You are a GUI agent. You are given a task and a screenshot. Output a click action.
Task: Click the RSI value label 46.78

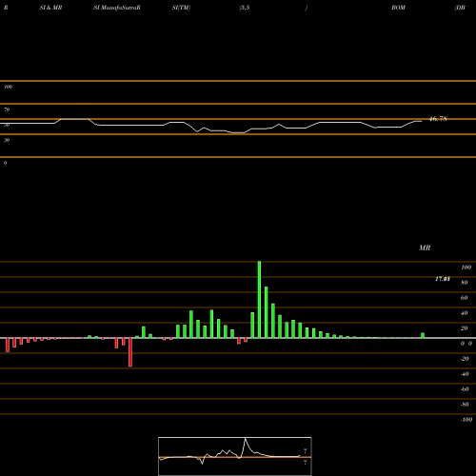click(x=438, y=119)
